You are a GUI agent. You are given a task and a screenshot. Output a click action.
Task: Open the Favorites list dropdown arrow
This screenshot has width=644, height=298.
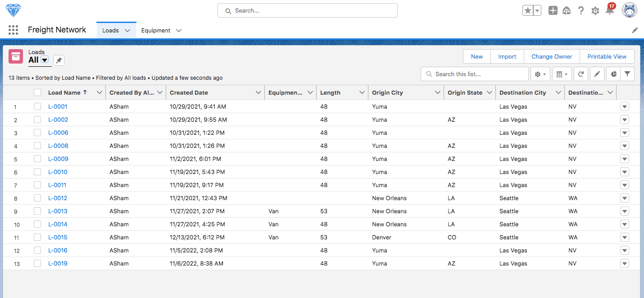(537, 10)
